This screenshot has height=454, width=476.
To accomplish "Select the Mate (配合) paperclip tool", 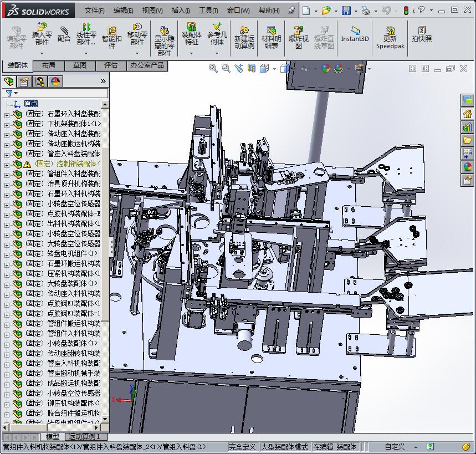I will point(64,33).
